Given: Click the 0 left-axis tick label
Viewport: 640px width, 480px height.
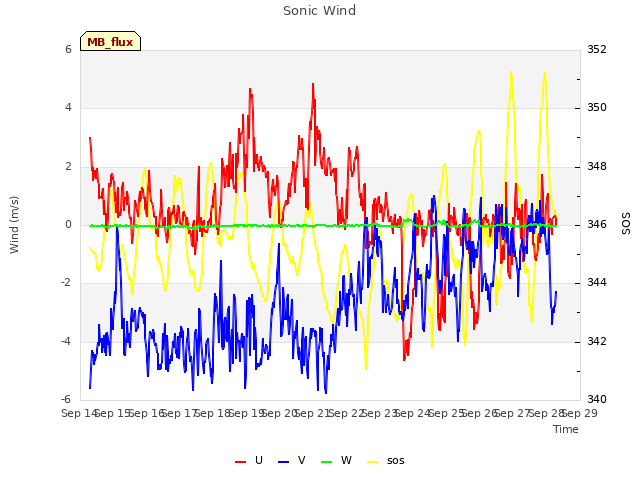Looking at the screenshot, I should 68,224.
